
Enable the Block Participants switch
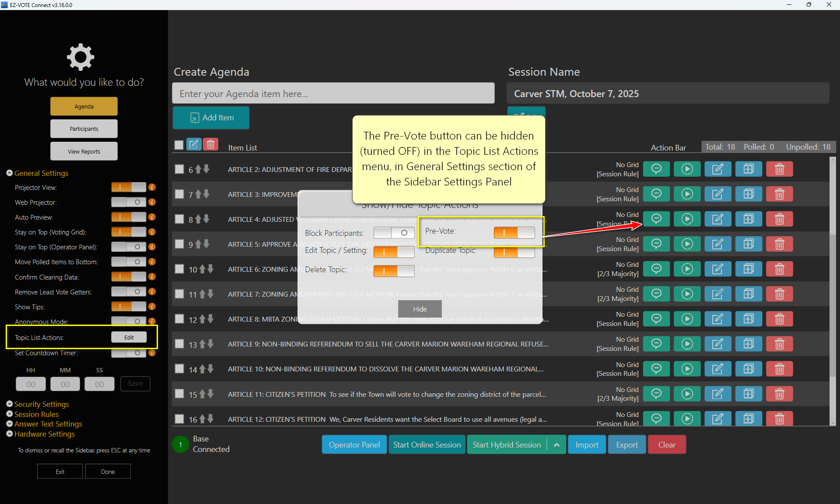click(394, 233)
